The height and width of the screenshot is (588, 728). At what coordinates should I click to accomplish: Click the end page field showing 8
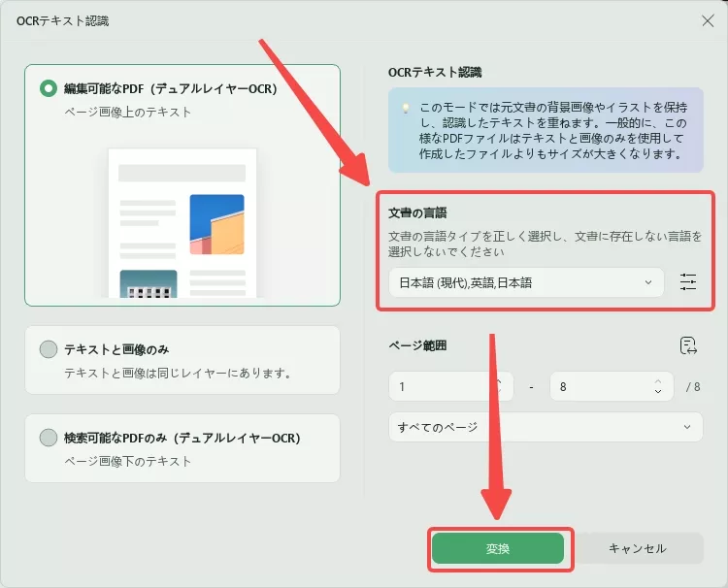612,386
